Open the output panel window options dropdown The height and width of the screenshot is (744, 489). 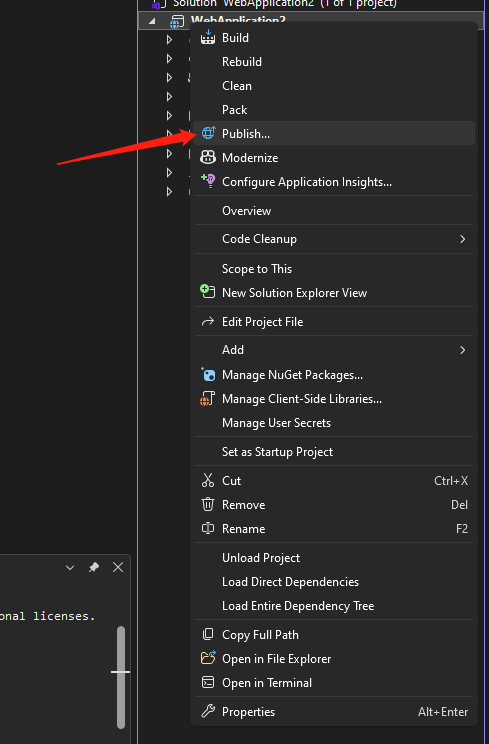(x=70, y=567)
